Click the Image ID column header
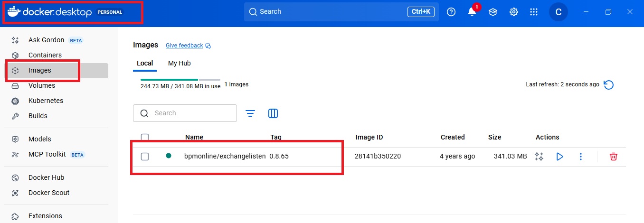 [x=369, y=137]
